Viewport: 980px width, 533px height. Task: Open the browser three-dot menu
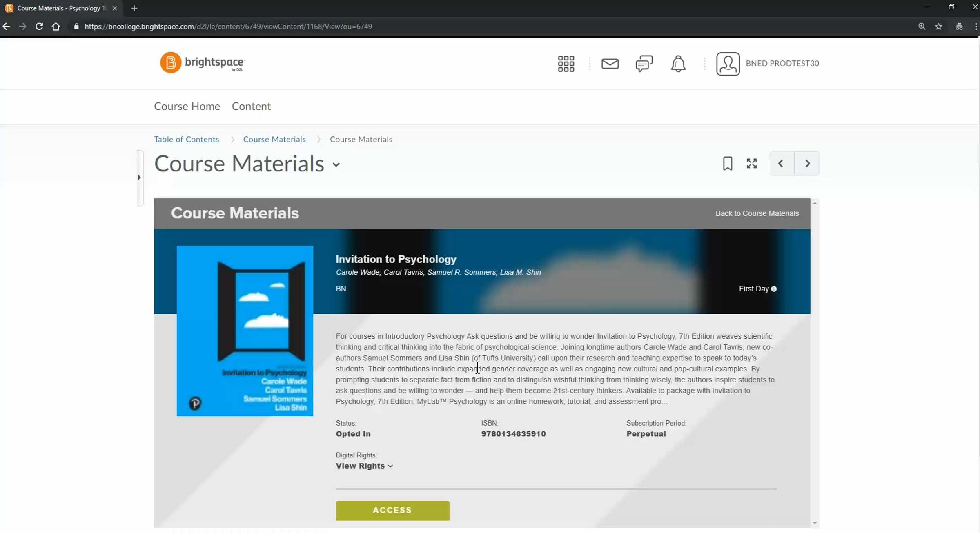[976, 27]
